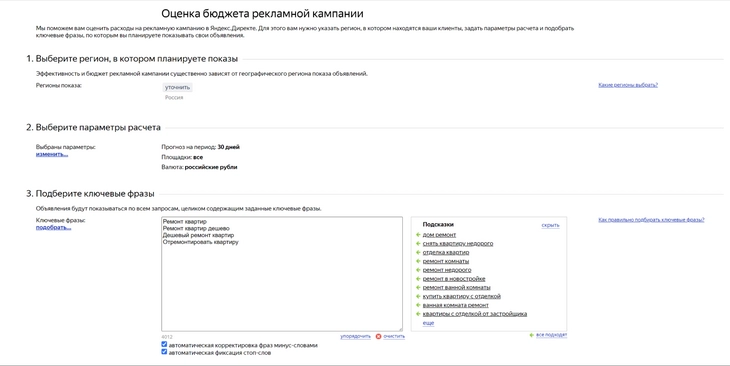Click the '4012' character counter
Screen dimensions: 730x366
[167, 337]
